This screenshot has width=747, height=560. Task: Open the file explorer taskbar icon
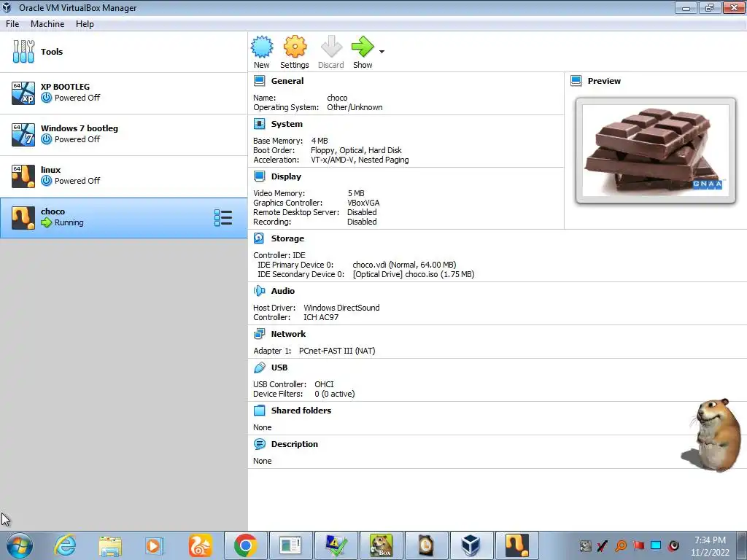tap(111, 545)
